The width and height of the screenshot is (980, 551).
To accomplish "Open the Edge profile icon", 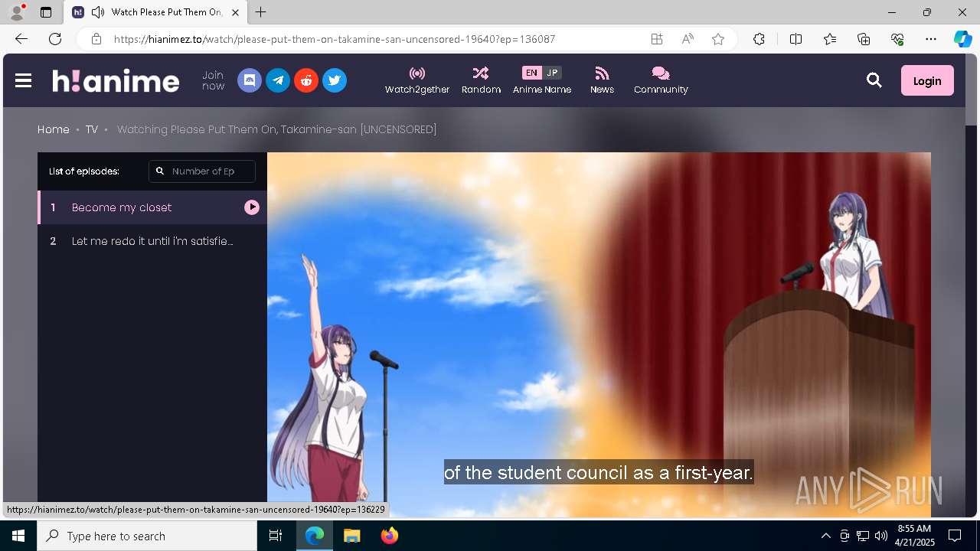I will (17, 12).
